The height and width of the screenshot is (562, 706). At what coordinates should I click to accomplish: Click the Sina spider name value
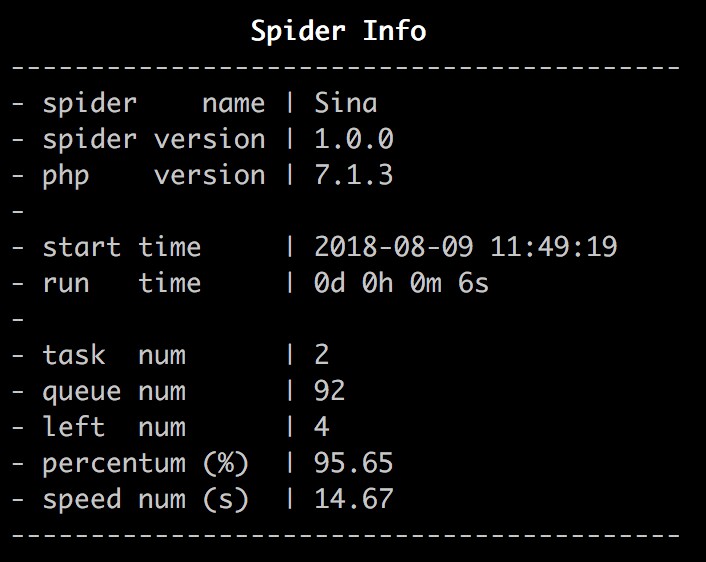coord(345,103)
